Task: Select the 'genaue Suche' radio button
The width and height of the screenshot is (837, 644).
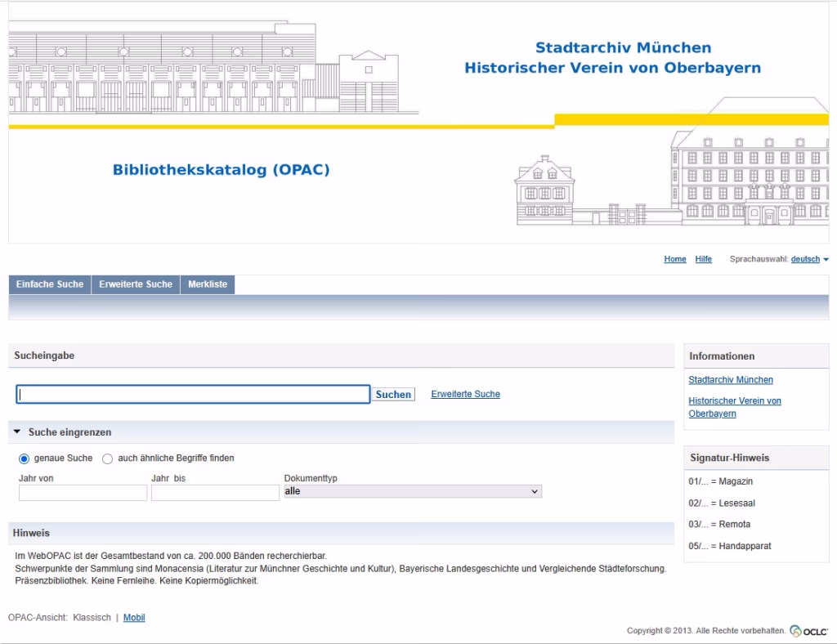Action: pyautogui.click(x=24, y=458)
